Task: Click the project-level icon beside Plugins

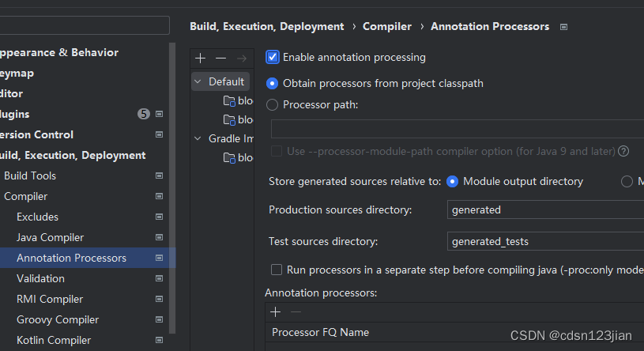Action: (x=159, y=114)
